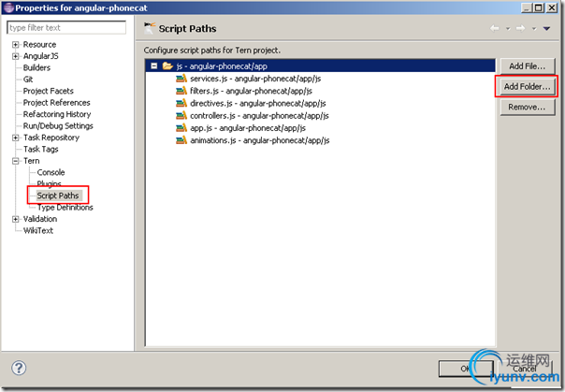Viewport: 565px width, 392px height.
Task: Confirm with the OK button
Action: (466, 369)
